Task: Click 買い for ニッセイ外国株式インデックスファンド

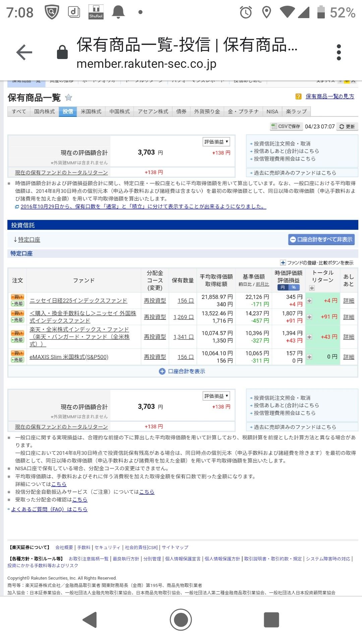Action: click(x=17, y=313)
